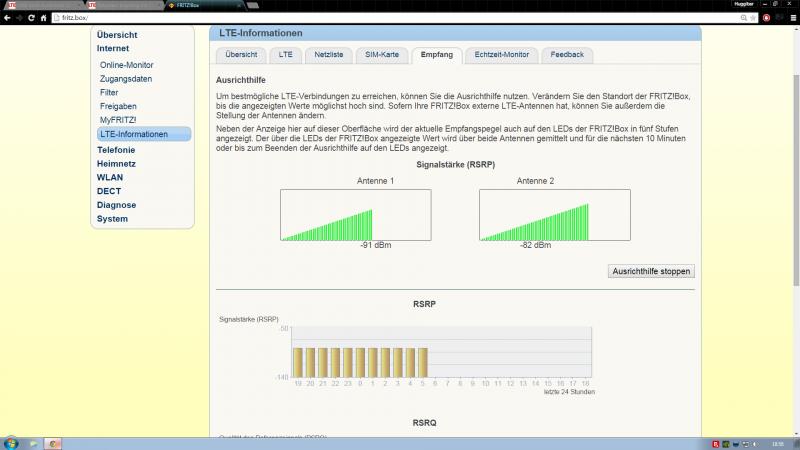The image size is (800, 450).
Task: Click the Antenne 1 signal strength graph
Action: [356, 215]
